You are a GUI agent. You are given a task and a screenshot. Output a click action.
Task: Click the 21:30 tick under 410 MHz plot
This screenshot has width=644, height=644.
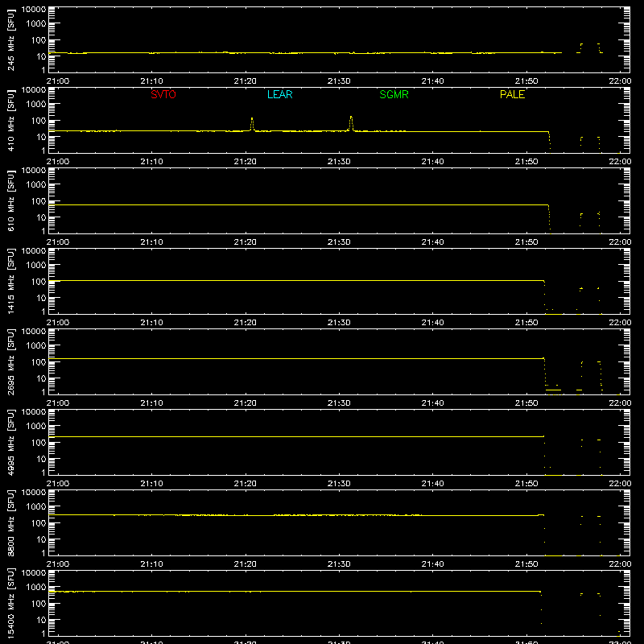339,162
